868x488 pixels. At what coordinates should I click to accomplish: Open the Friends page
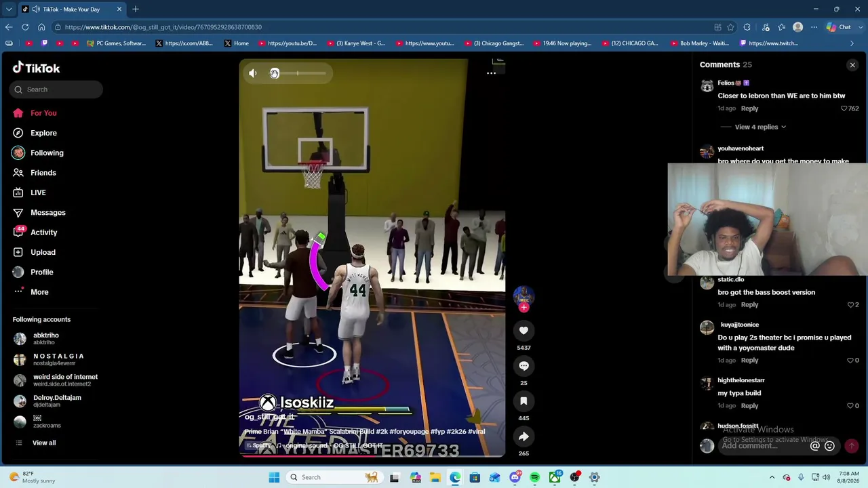pyautogui.click(x=35, y=173)
